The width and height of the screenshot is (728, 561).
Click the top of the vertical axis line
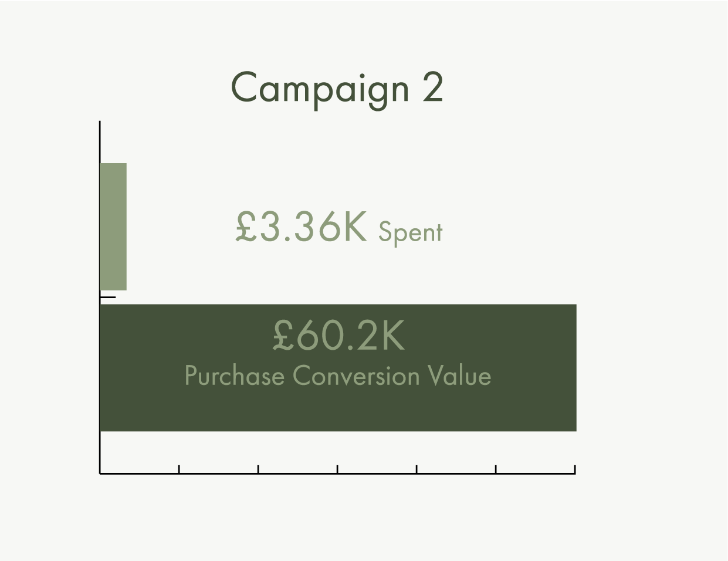[x=100, y=124]
